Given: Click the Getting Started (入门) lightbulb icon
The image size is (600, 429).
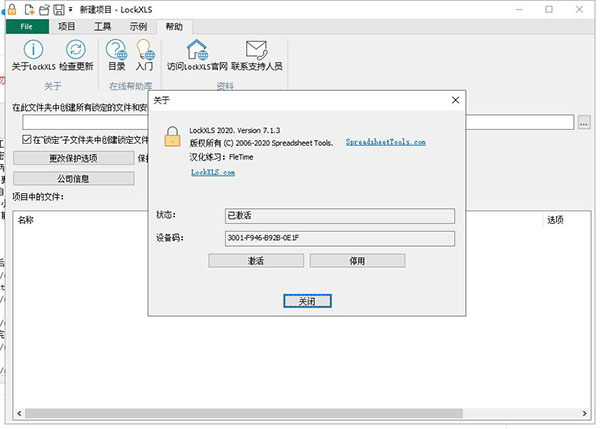Looking at the screenshot, I should tap(145, 48).
